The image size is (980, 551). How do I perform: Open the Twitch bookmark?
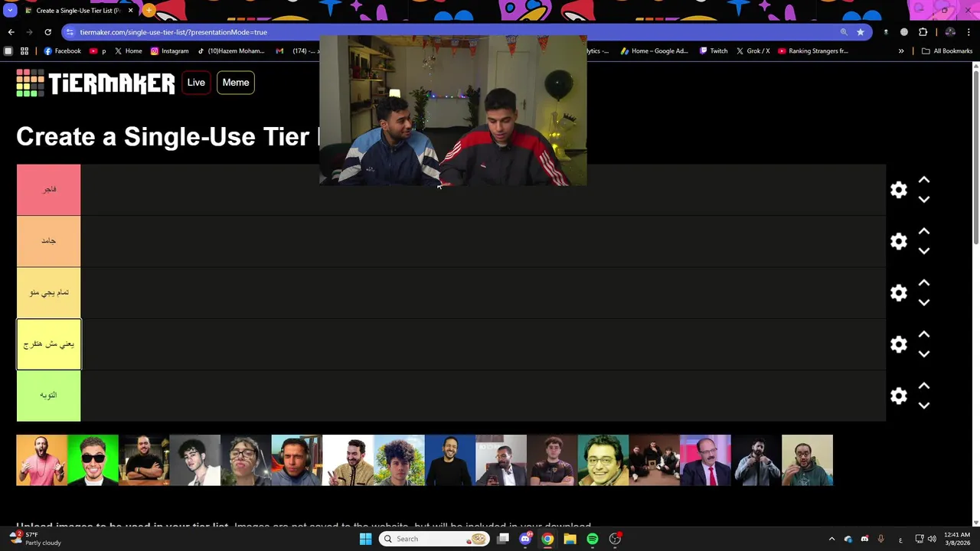pyautogui.click(x=714, y=51)
